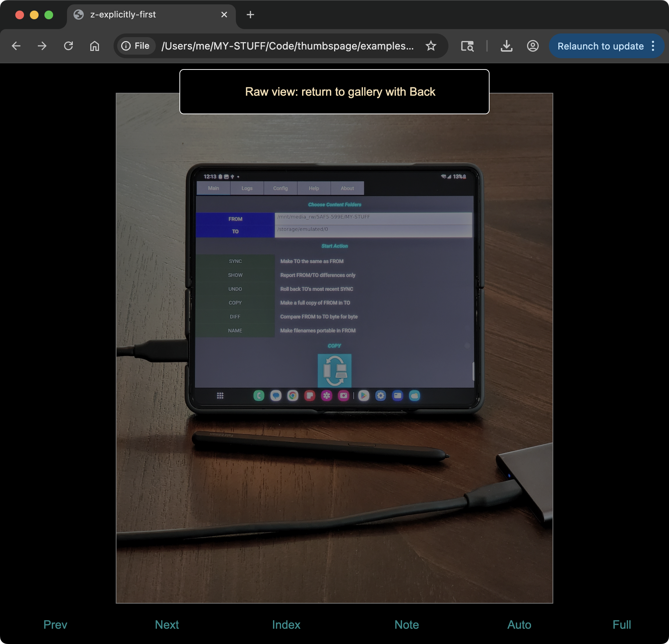The image size is (669, 644).
Task: Return to the gallery Index
Action: pos(286,624)
